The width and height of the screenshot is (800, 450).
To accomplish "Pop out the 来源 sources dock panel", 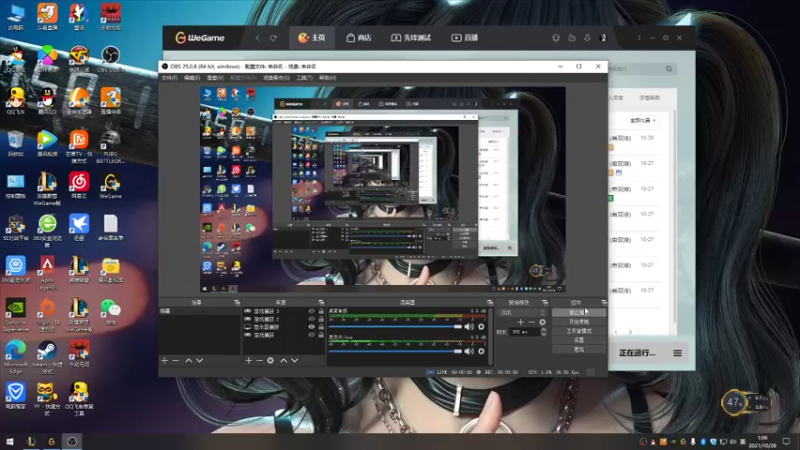I will pos(321,303).
